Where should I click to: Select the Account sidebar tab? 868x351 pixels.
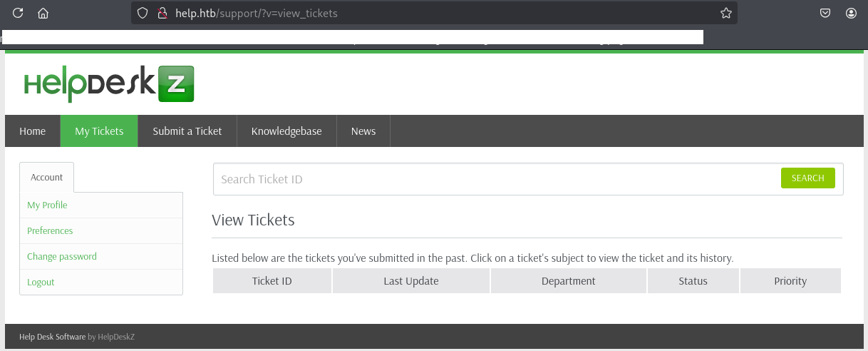point(47,178)
